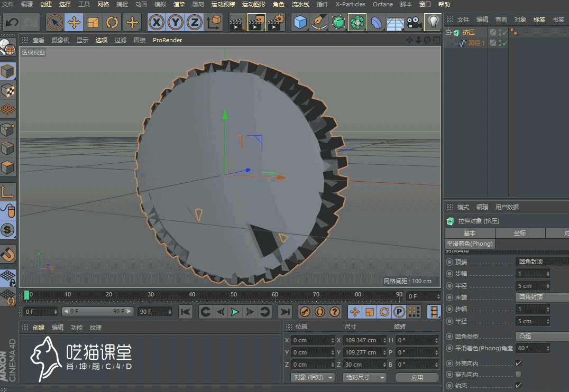The image size is (569, 392).
Task: Collapse the 挤压 object tree
Action: tap(448, 33)
